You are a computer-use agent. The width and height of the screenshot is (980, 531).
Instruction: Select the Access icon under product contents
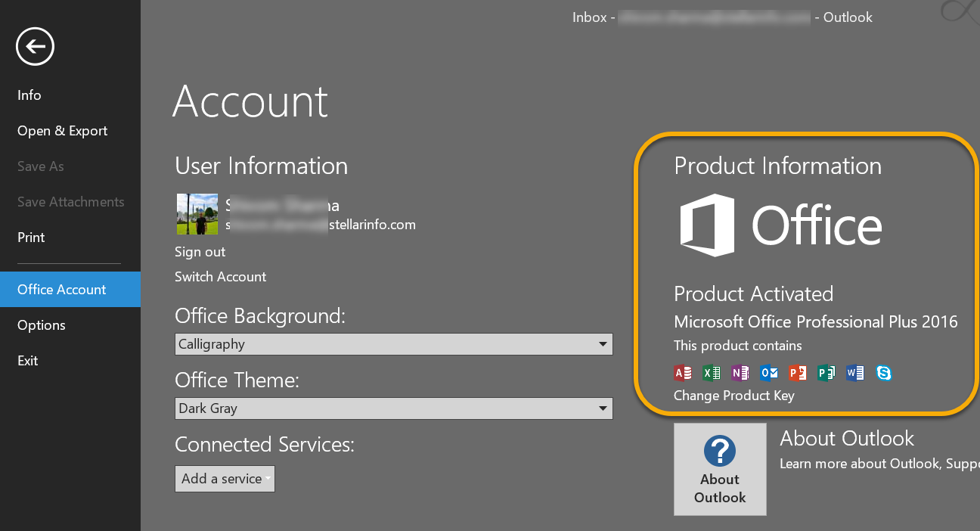coord(683,372)
